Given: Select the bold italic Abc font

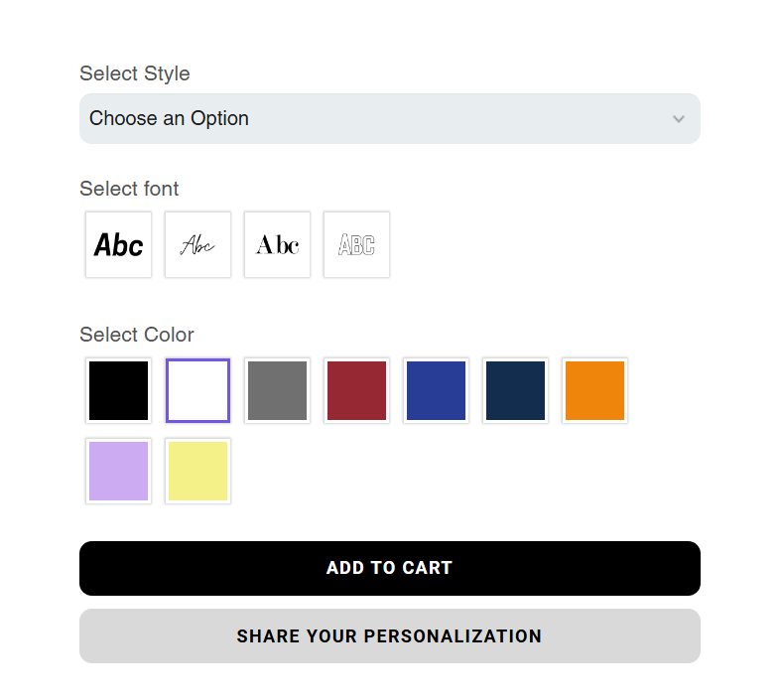Looking at the screenshot, I should pos(119,245).
